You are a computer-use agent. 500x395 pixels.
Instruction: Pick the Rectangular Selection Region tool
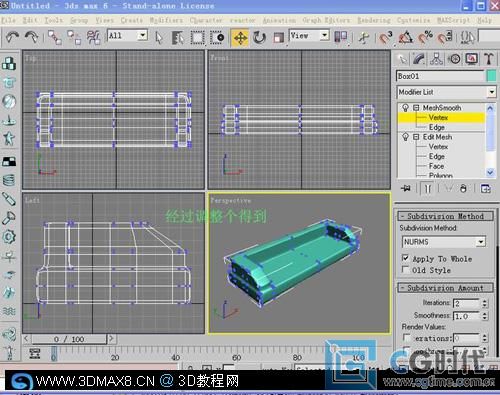click(197, 38)
